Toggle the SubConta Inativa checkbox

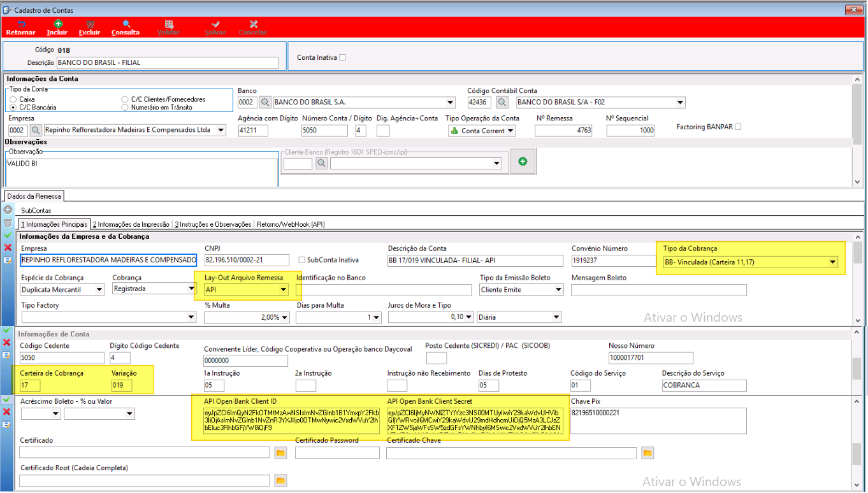(x=303, y=260)
